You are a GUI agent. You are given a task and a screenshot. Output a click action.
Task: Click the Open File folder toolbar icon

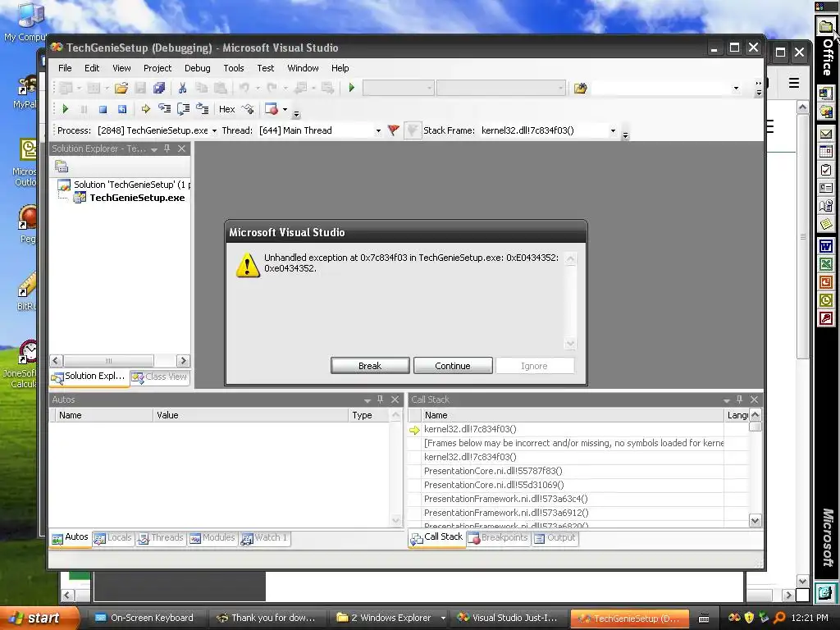click(121, 88)
